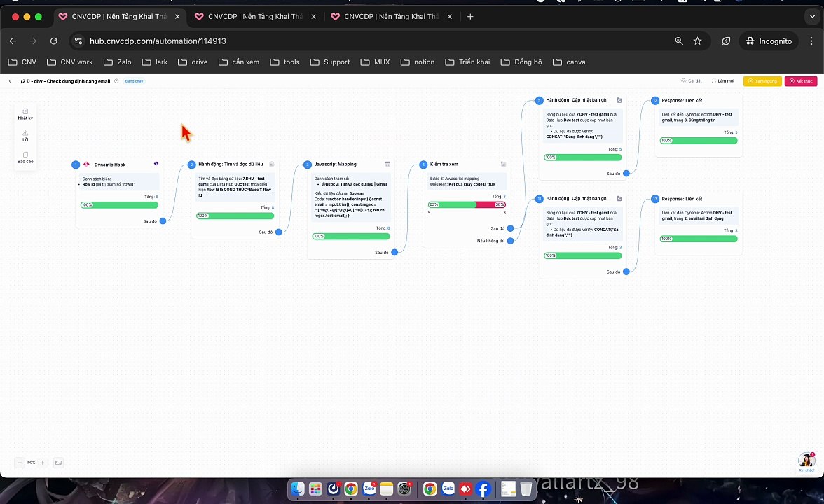Open the notion bookmark folder
This screenshot has width=824, height=504.
(418, 62)
